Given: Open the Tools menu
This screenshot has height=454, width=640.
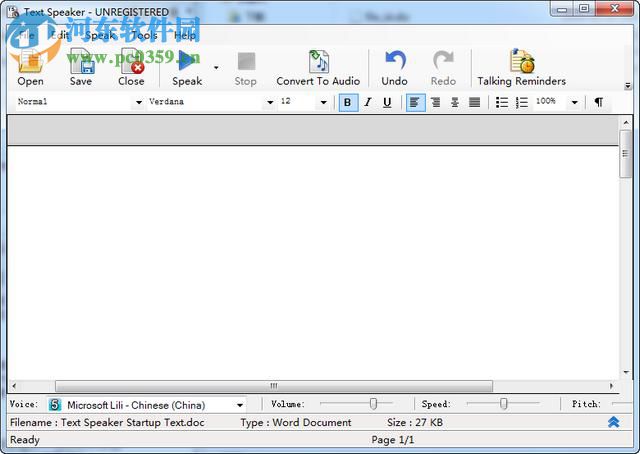Looking at the screenshot, I should click(144, 36).
